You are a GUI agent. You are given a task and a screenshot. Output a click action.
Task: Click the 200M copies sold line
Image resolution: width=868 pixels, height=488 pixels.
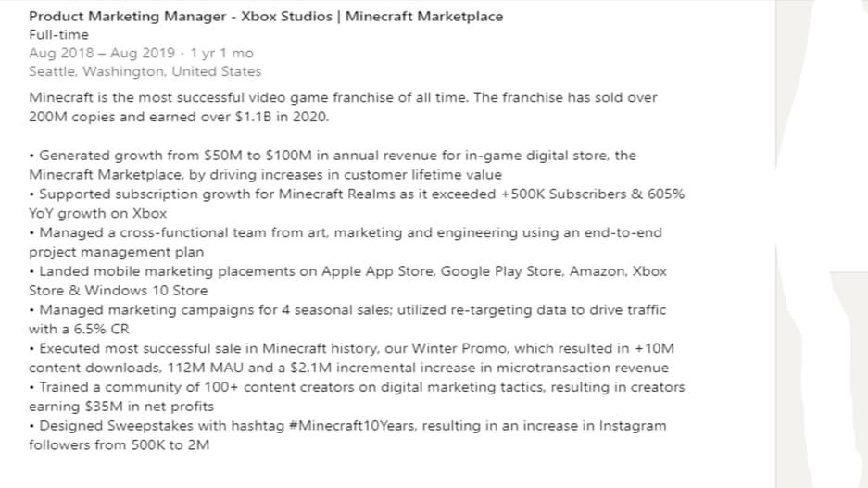pyautogui.click(x=179, y=117)
